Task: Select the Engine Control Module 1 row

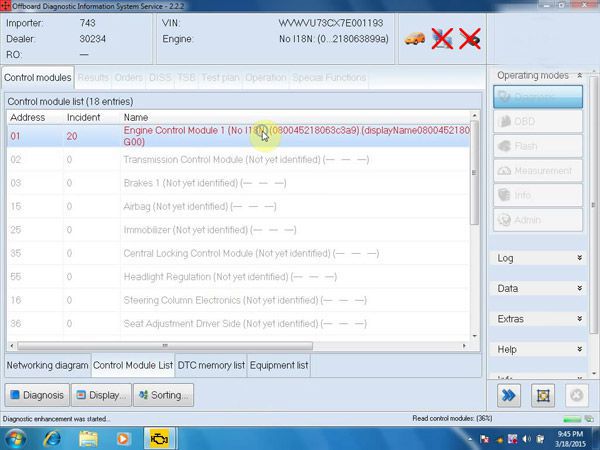Action: tap(238, 136)
